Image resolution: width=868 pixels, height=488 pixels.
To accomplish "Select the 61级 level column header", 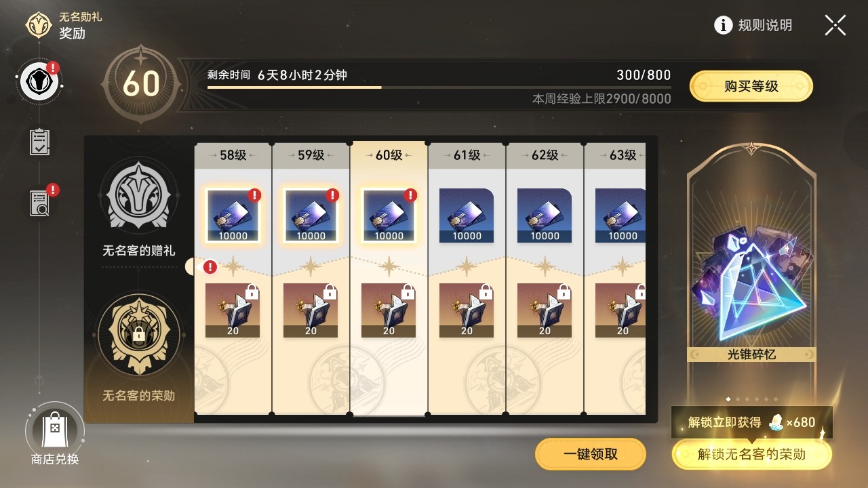I will [467, 155].
